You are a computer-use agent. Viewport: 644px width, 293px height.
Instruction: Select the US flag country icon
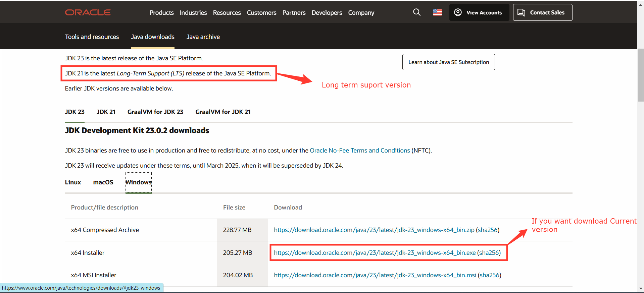pos(437,12)
